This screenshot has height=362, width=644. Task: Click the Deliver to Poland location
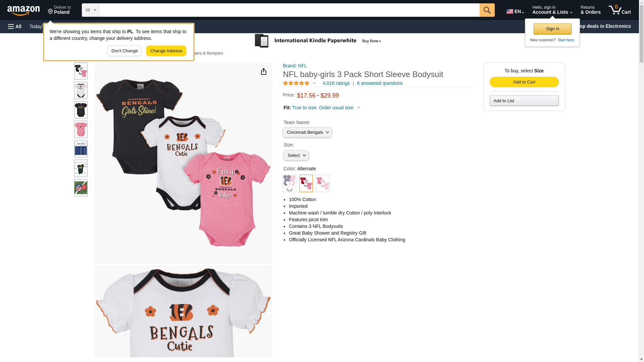tap(59, 10)
